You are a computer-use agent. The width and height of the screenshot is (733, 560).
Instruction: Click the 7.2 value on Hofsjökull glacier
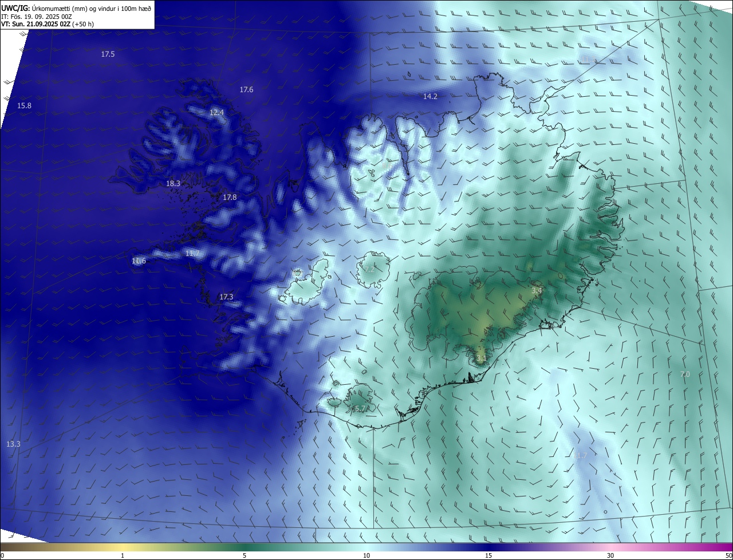tap(369, 269)
